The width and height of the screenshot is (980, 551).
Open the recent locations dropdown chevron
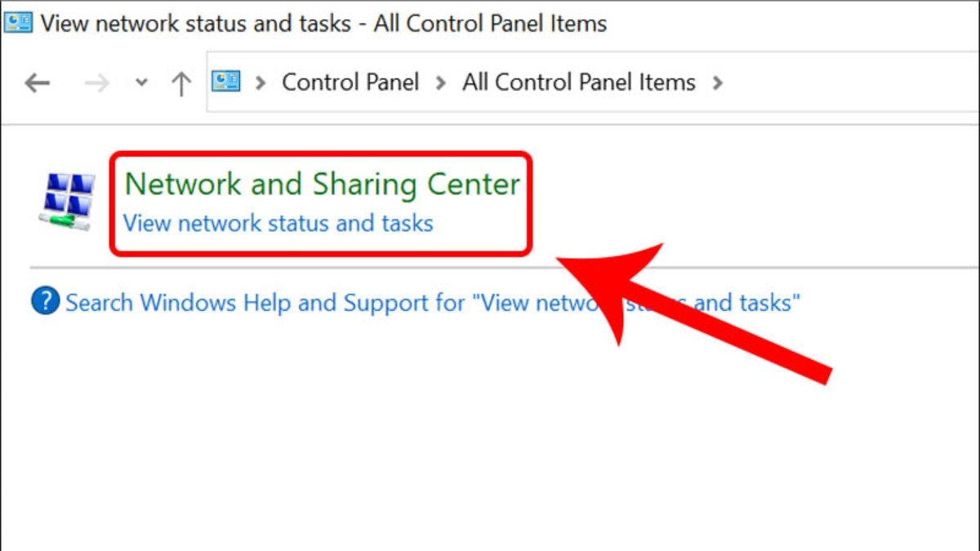pos(141,82)
